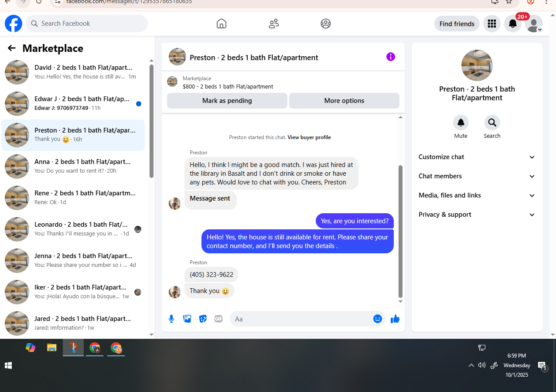The height and width of the screenshot is (392, 556).
Task: Expand Media, files and links section
Action: point(477,195)
